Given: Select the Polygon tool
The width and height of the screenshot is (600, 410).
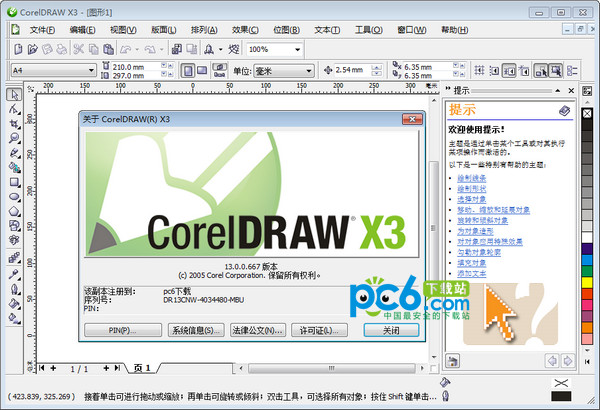Looking at the screenshot, I should click(14, 211).
